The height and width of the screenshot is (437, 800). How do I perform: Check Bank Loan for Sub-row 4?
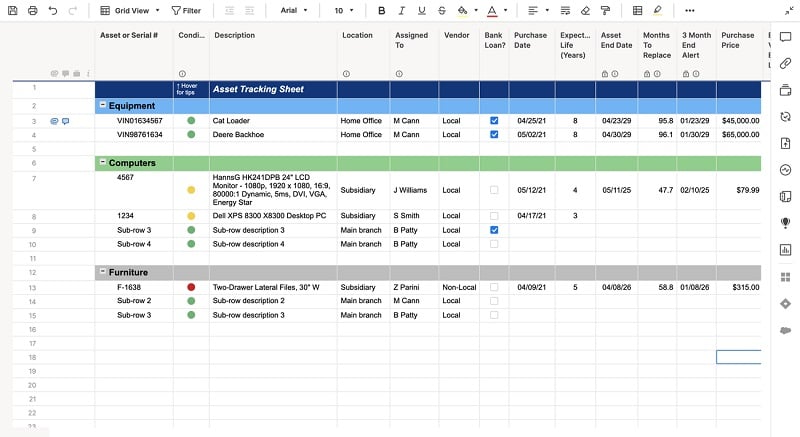point(494,244)
